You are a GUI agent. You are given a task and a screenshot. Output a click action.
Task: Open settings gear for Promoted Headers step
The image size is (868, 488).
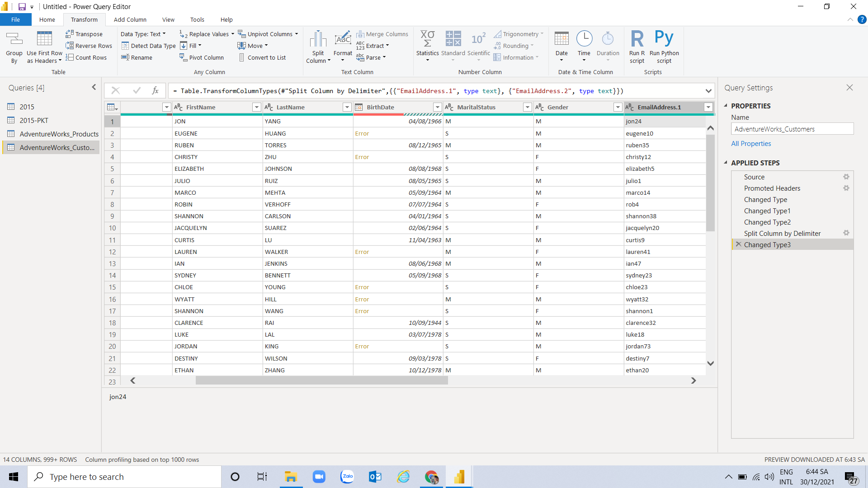click(846, 188)
